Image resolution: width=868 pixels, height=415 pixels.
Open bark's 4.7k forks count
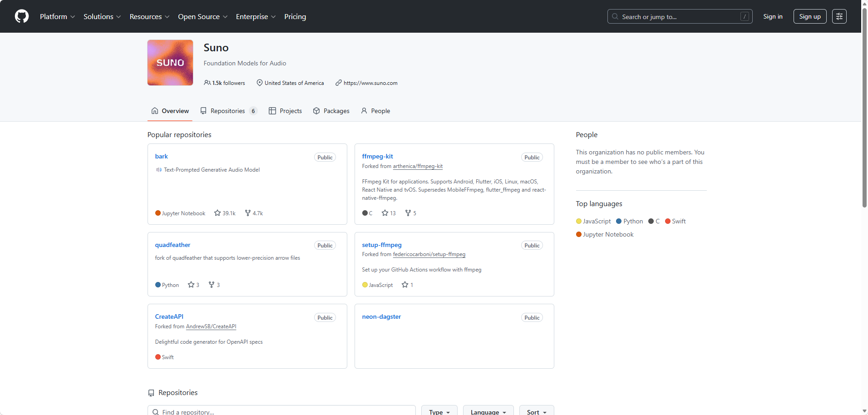point(254,213)
